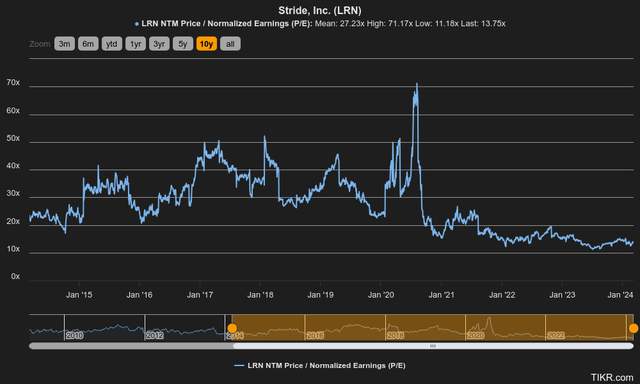Click the 0x y-axis label
This screenshot has width=640, height=384.
point(15,276)
